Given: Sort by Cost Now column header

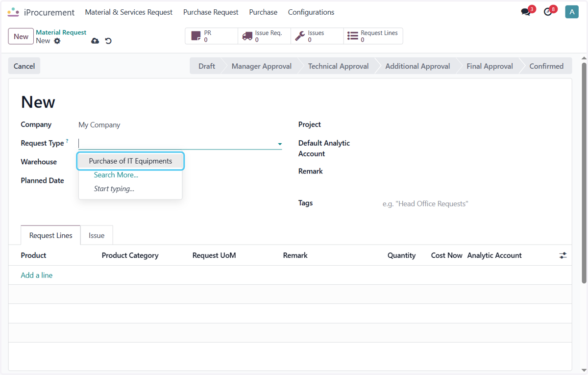Looking at the screenshot, I should pos(446,255).
